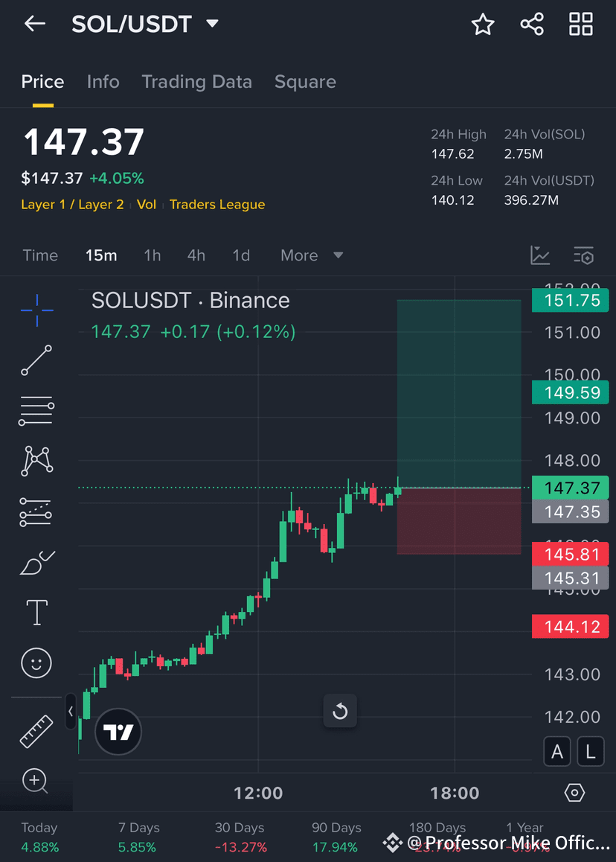Screen dimensions: 616x862
Task: Select the 1h interval
Action: (153, 255)
